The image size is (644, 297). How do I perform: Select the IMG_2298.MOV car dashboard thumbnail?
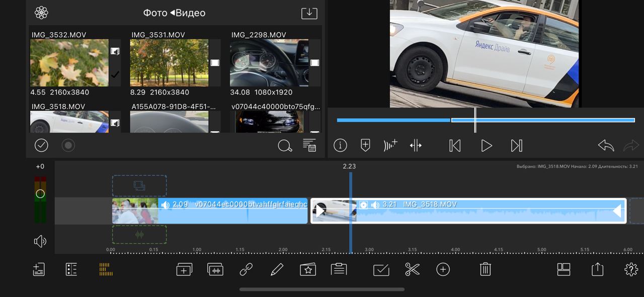pyautogui.click(x=269, y=63)
